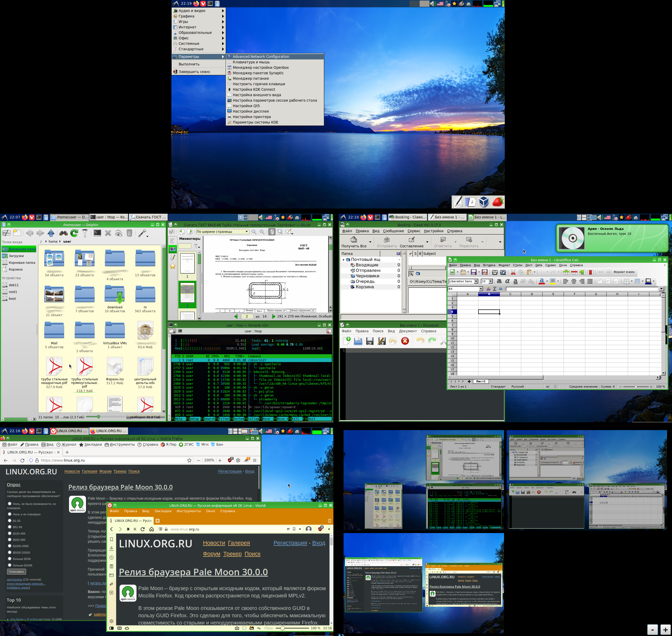This screenshot has height=636, width=672.
Task: Click the Insert Row Above icon in Calc
Action: point(566,272)
